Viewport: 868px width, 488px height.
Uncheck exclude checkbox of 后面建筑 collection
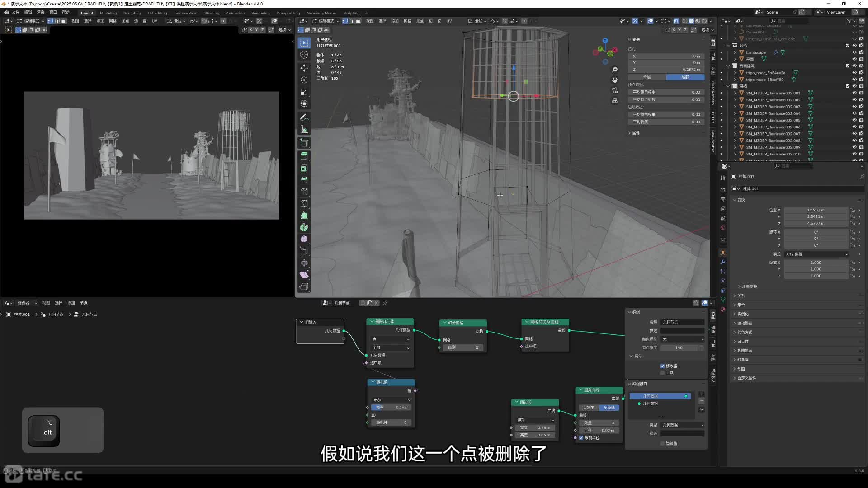[848, 66]
